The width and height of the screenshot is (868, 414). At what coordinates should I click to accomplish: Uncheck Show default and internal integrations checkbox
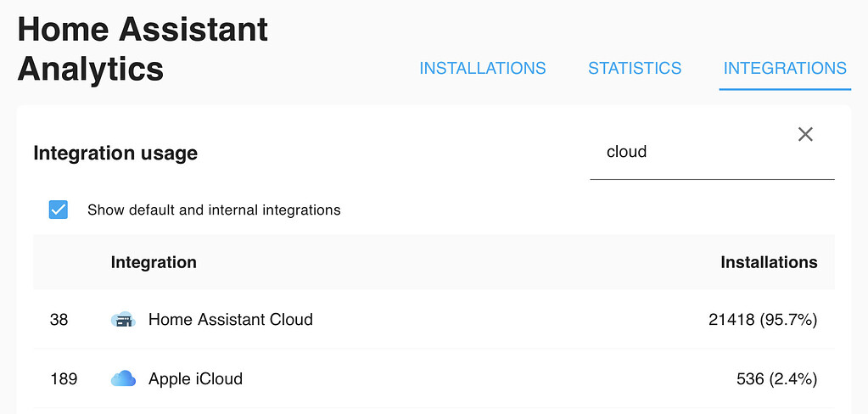coord(59,210)
